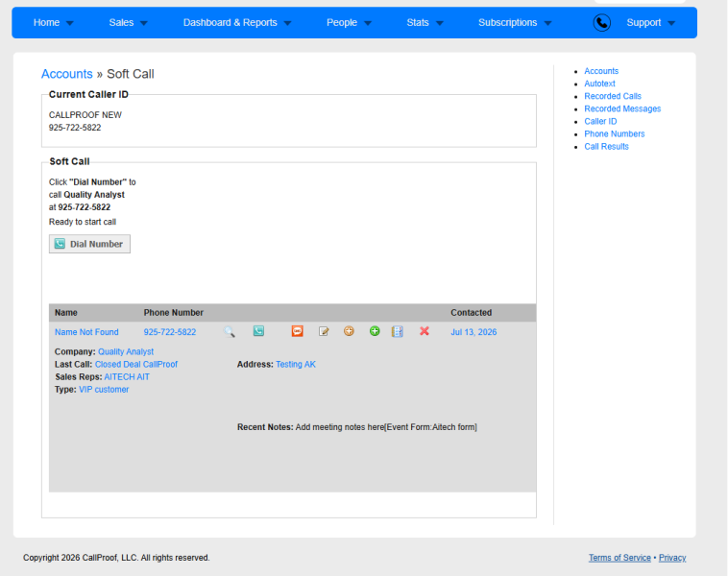
Task: Click the Name column header
Action: 66,313
